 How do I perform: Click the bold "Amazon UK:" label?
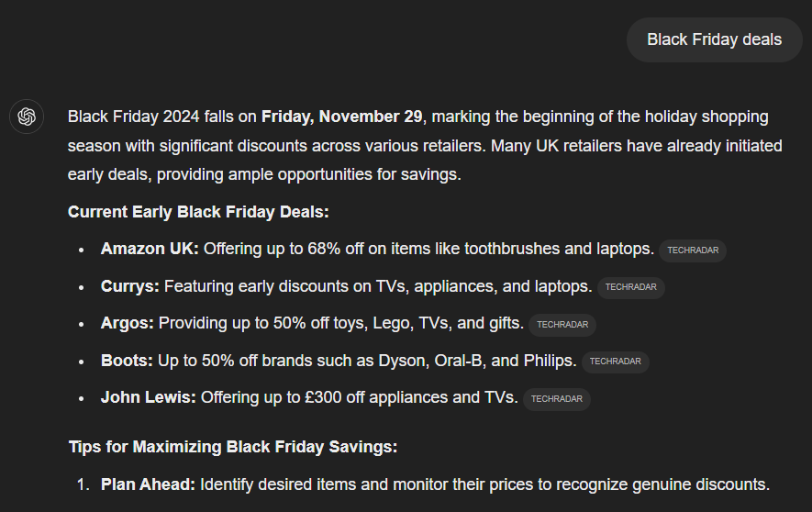150,249
